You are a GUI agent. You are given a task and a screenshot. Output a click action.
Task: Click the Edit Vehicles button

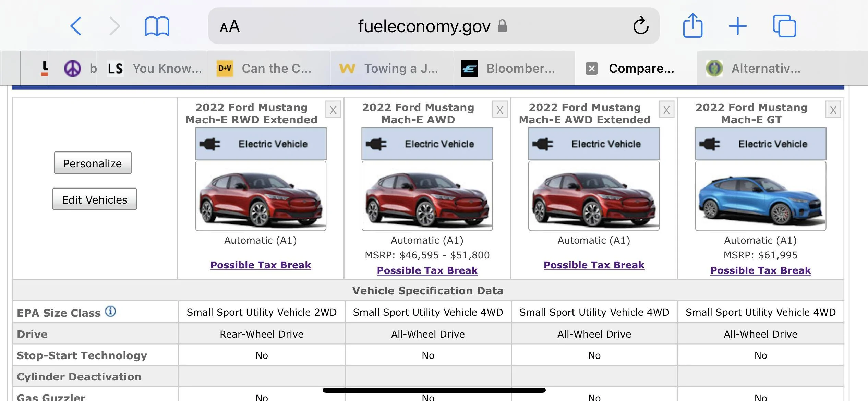(95, 199)
